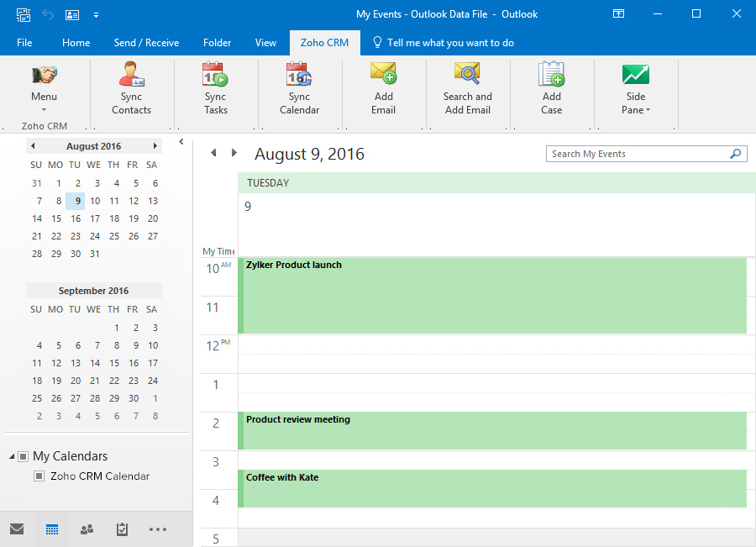Screen dimensions: 756x547
Task: Select the Zylker Product launch event
Action: (x=492, y=296)
